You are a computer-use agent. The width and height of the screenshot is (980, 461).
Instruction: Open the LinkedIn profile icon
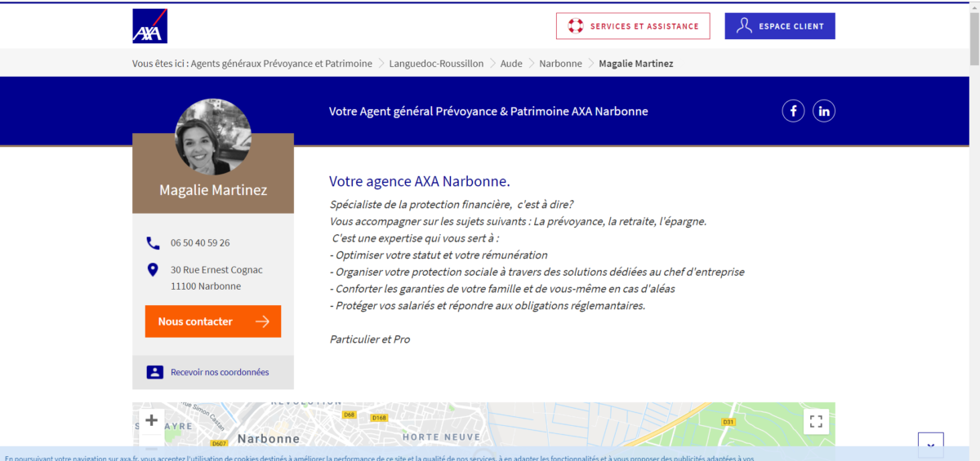(x=824, y=111)
